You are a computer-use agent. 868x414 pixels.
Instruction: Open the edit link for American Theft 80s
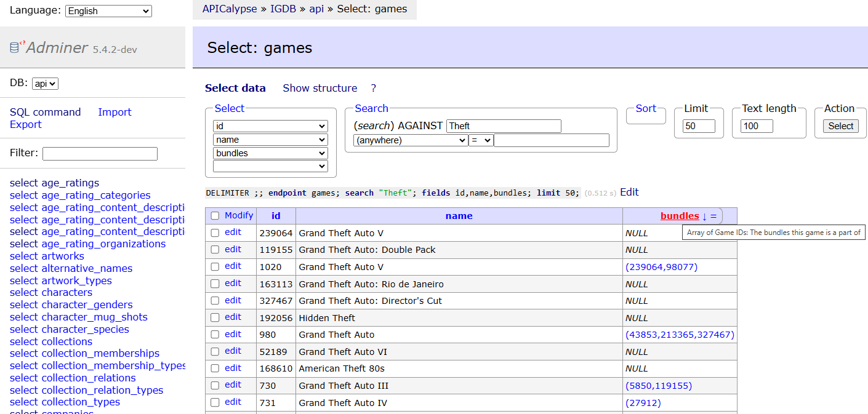click(233, 368)
